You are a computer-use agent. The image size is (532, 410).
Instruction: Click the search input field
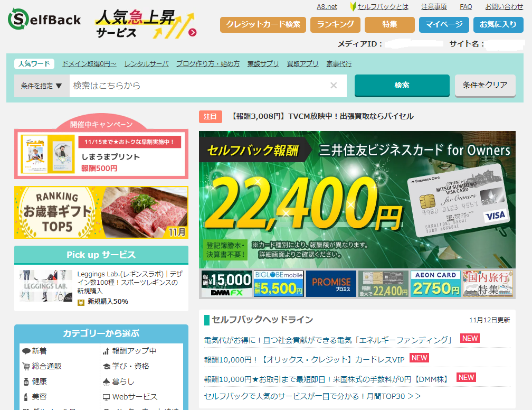click(x=208, y=86)
